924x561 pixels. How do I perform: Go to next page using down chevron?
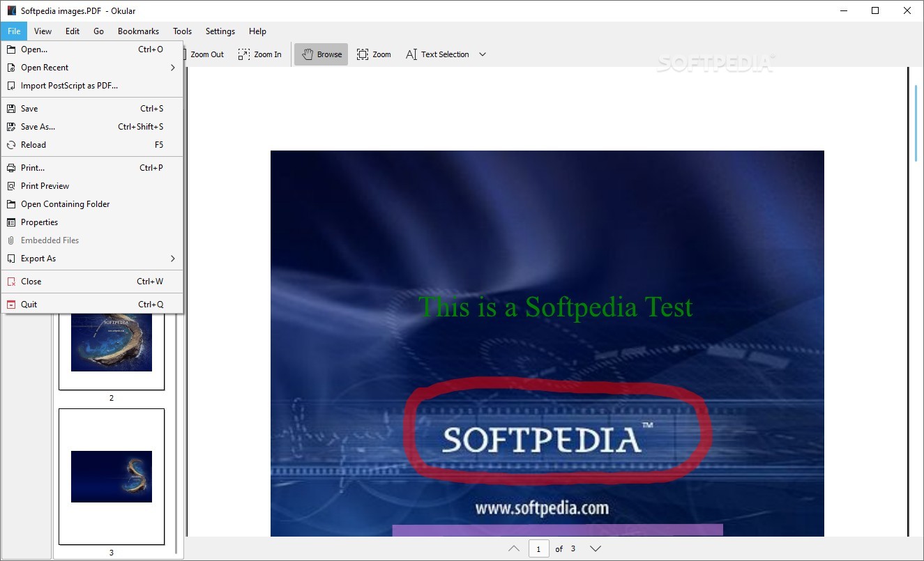coord(596,549)
